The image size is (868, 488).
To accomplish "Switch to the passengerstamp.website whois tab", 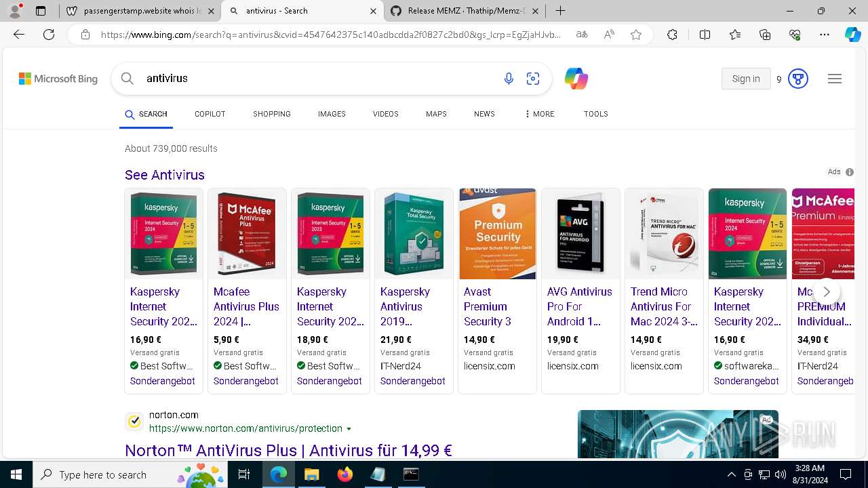I will point(140,11).
